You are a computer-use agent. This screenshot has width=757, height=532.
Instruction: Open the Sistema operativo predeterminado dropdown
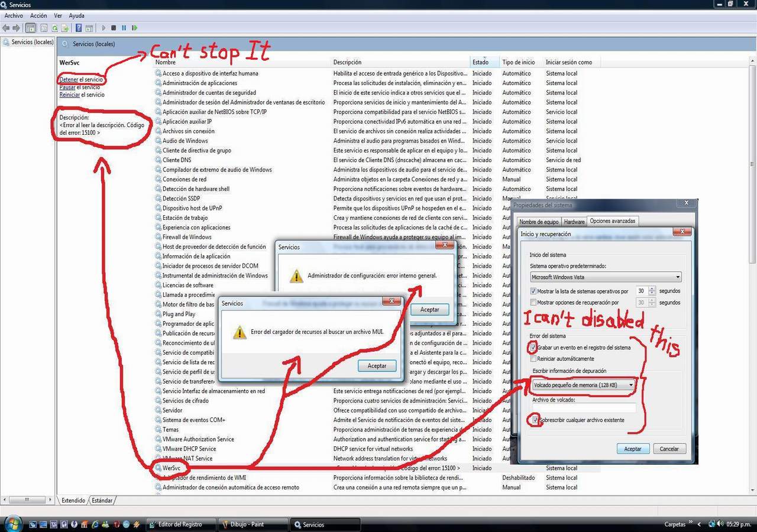[x=606, y=277]
